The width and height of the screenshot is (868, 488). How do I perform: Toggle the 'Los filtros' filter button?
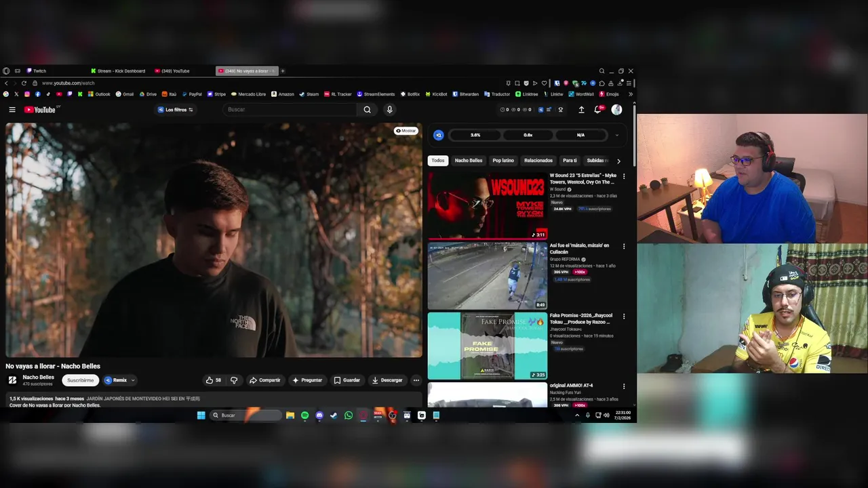pos(176,110)
